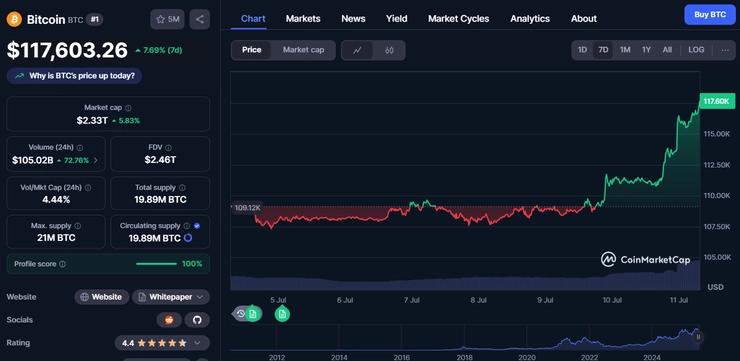Viewport: 740px width, 361px height.
Task: Add Bitcoin to watchlist with star button
Action: [168, 19]
